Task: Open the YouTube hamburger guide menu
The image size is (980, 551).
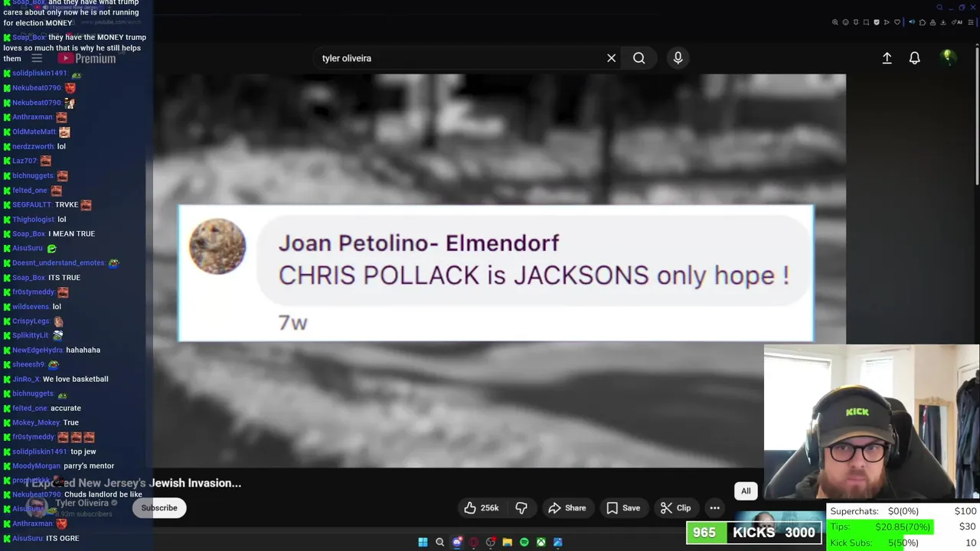Action: (36, 58)
